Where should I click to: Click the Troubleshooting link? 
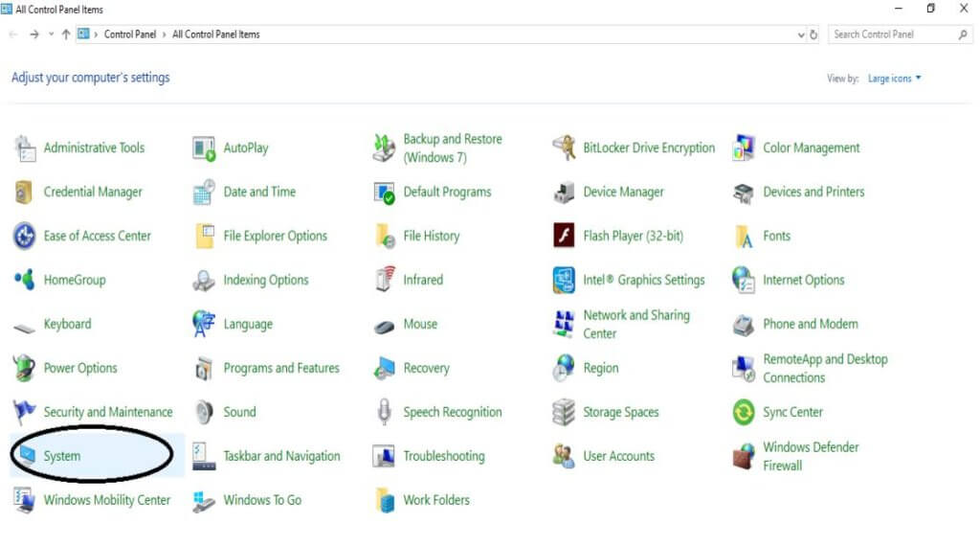[444, 457]
